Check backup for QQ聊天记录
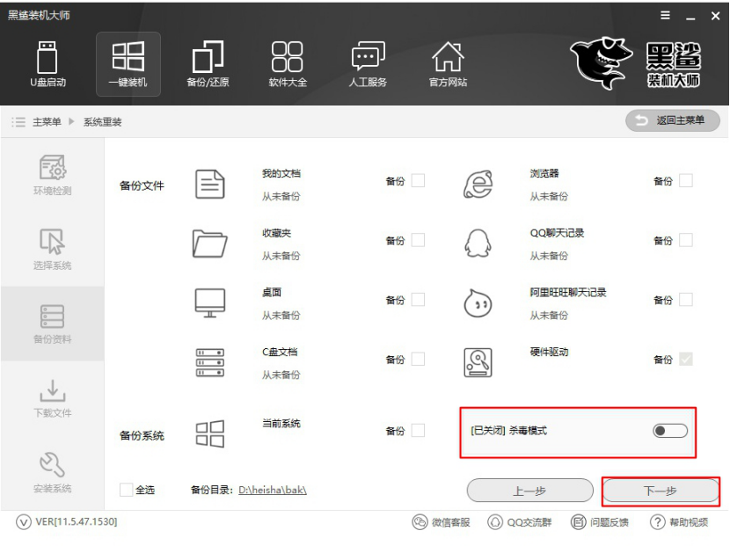 pos(685,239)
